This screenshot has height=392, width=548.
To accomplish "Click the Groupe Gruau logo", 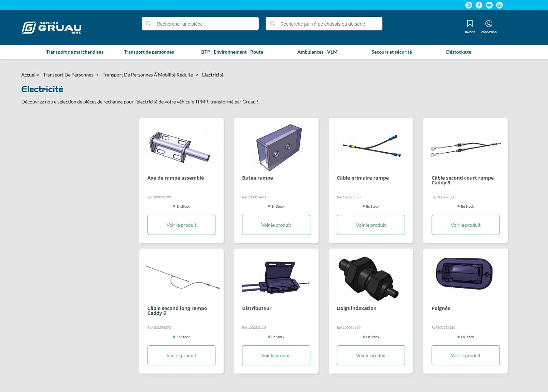I will tap(52, 28).
